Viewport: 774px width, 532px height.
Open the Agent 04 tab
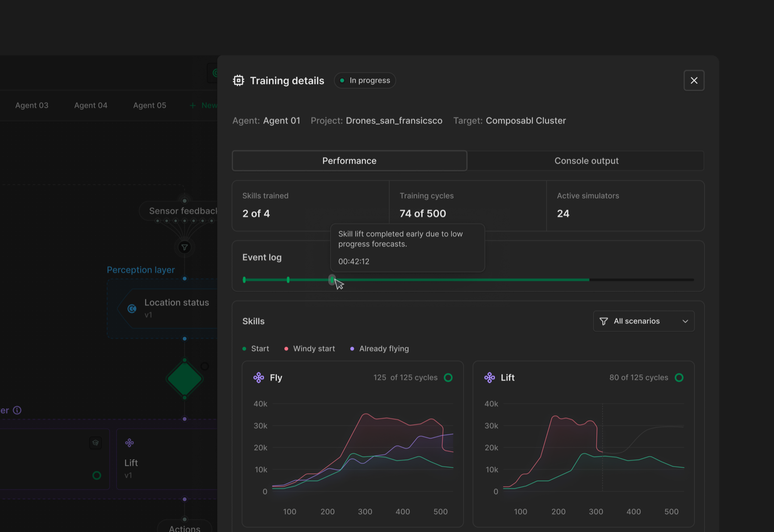(91, 105)
